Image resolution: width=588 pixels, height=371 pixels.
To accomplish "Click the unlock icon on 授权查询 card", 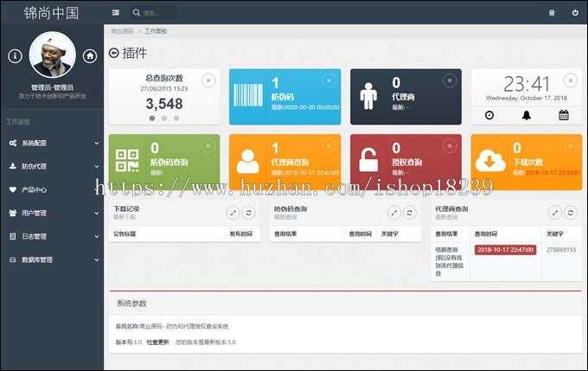I will (367, 160).
